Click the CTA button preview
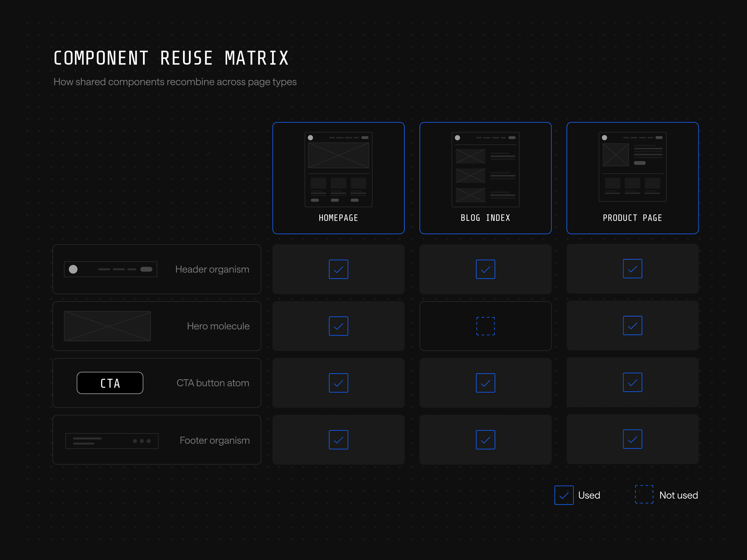 [110, 383]
